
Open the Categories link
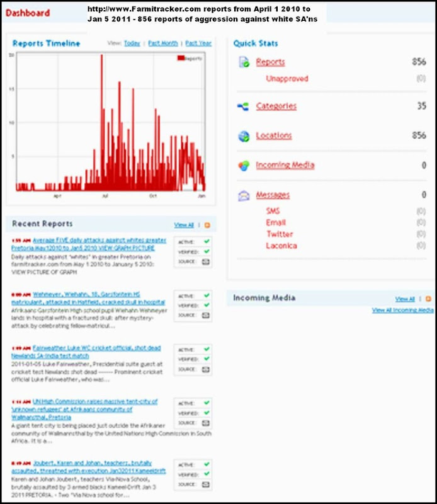pos(276,106)
